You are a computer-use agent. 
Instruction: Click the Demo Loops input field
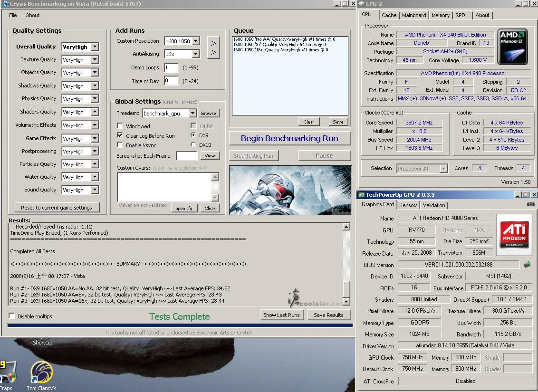coord(171,67)
